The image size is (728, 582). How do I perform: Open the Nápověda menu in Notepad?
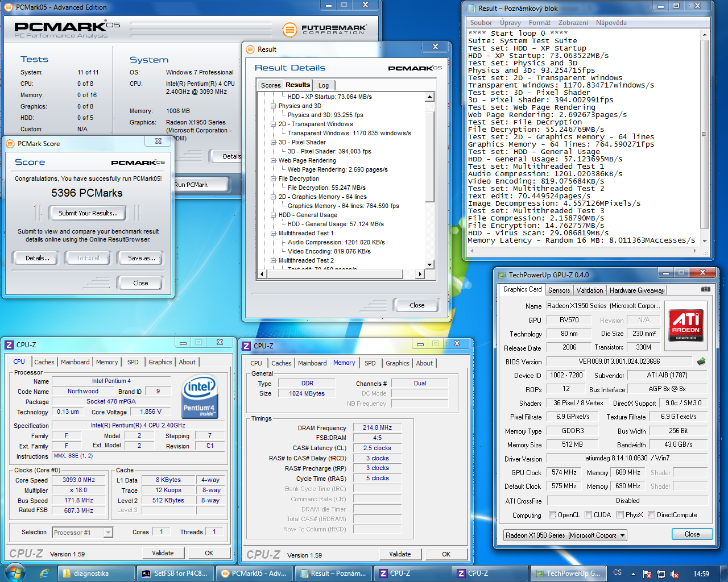click(611, 23)
